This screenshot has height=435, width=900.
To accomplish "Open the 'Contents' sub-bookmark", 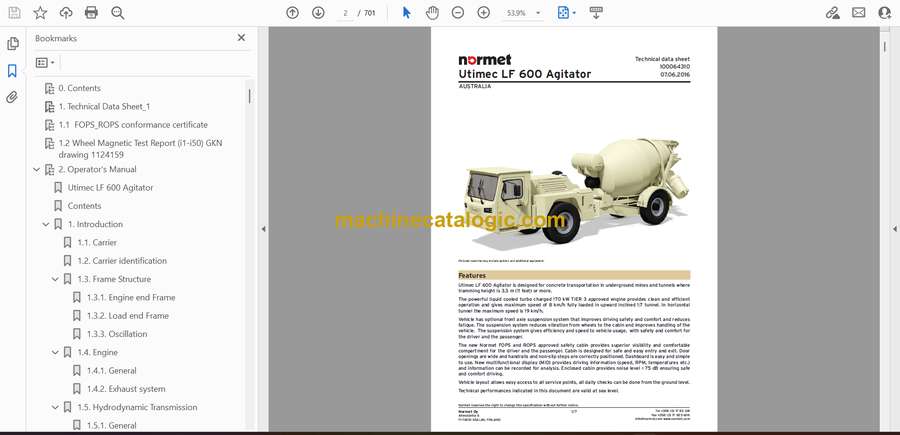I will (84, 205).
